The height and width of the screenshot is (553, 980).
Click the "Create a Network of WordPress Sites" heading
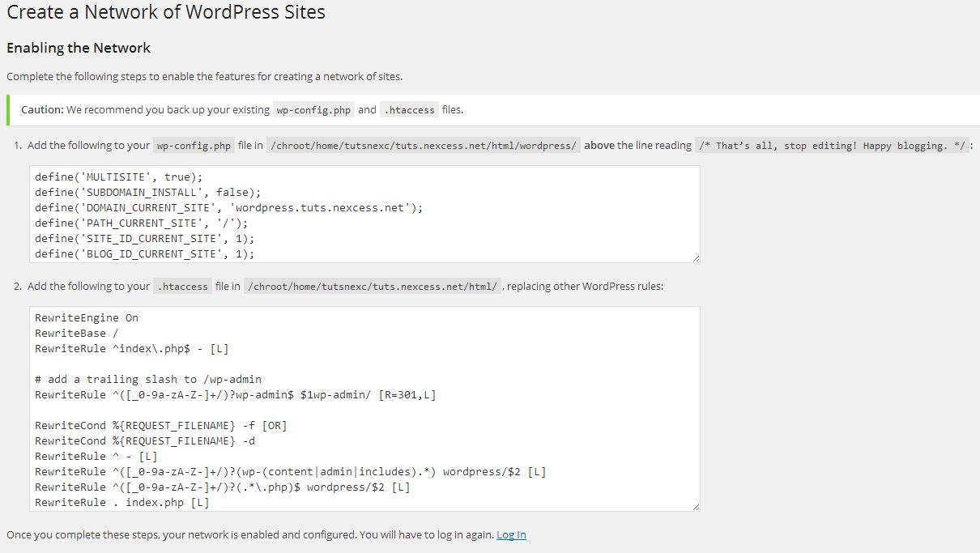click(166, 12)
